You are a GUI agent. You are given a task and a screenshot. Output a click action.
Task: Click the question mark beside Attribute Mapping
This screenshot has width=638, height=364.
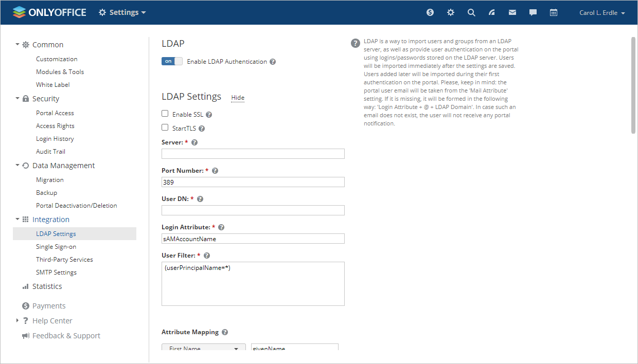[x=225, y=332]
